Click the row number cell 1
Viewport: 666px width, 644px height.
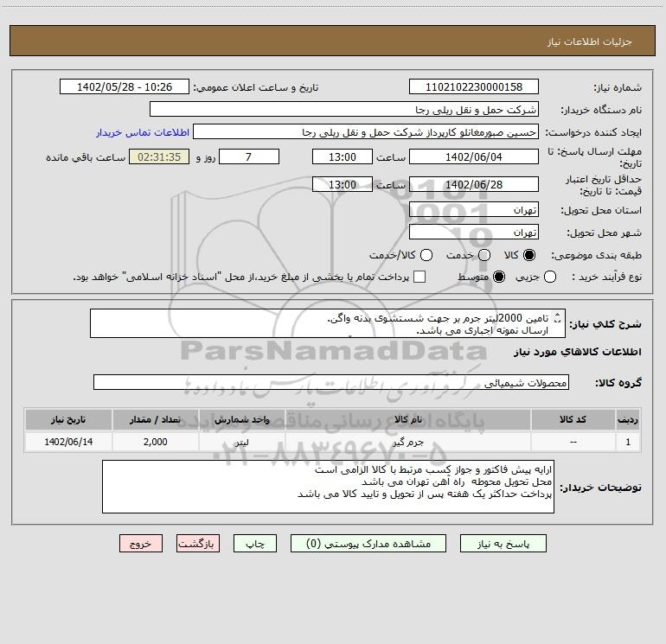coord(628,442)
